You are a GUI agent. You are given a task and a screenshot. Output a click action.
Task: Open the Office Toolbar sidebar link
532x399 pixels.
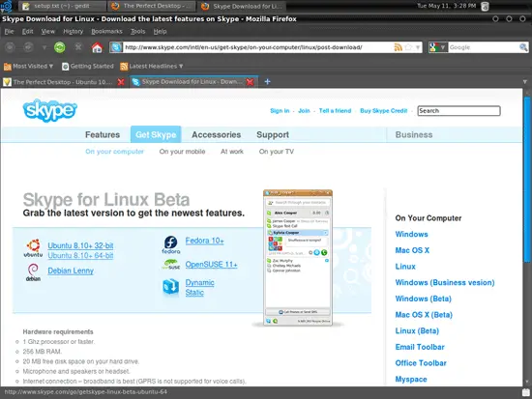(421, 363)
